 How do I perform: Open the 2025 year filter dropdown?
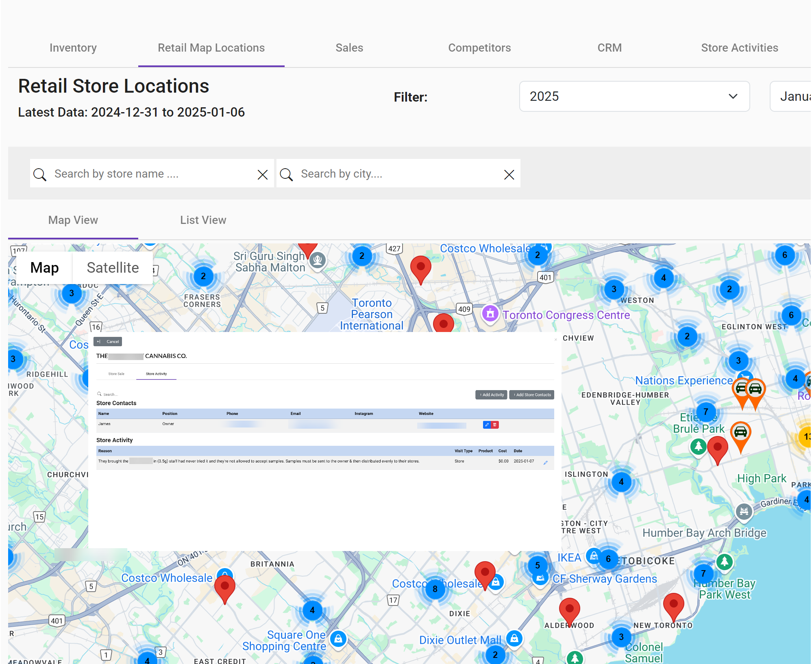click(634, 96)
